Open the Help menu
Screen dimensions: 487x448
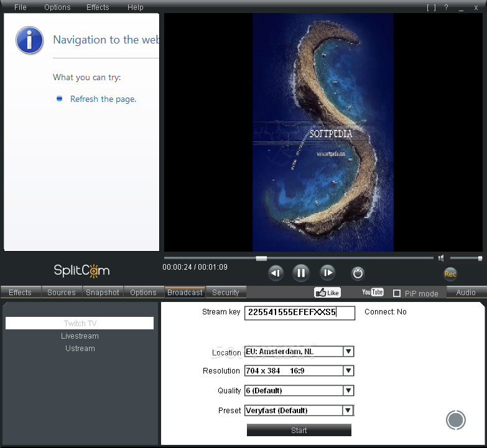pos(136,7)
